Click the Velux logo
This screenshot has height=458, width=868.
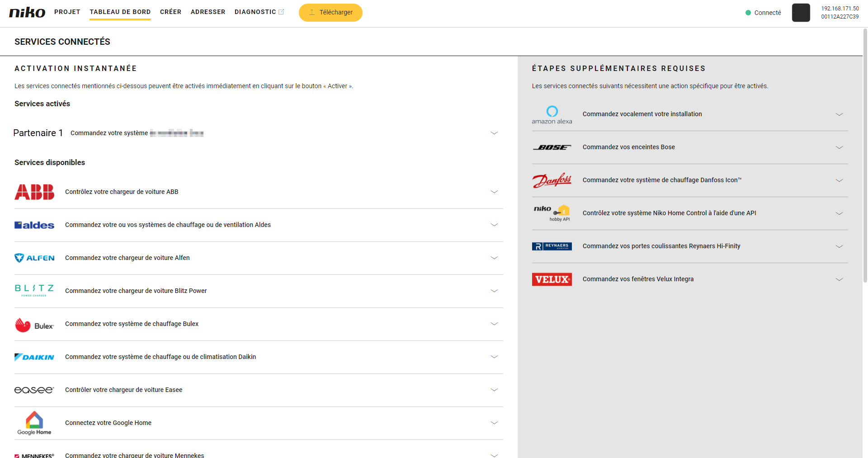(x=552, y=279)
